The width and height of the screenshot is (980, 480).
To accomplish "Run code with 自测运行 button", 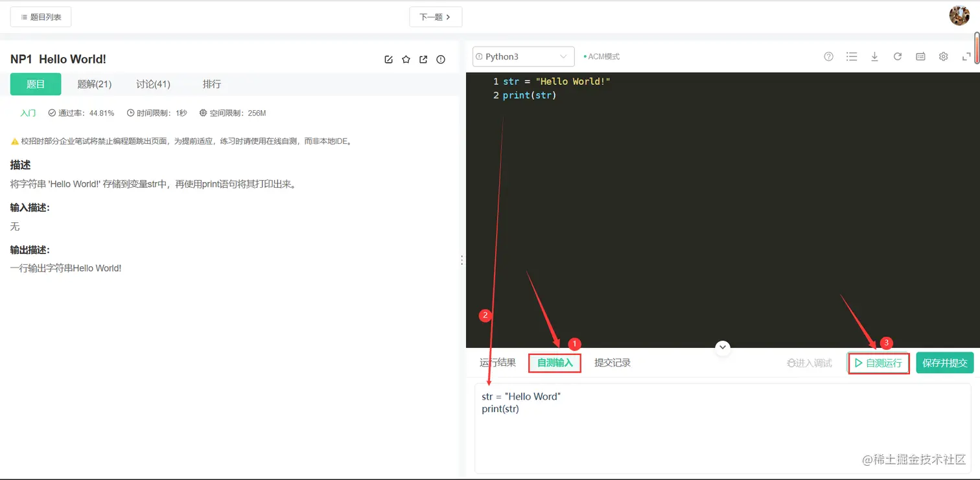I will coord(879,363).
